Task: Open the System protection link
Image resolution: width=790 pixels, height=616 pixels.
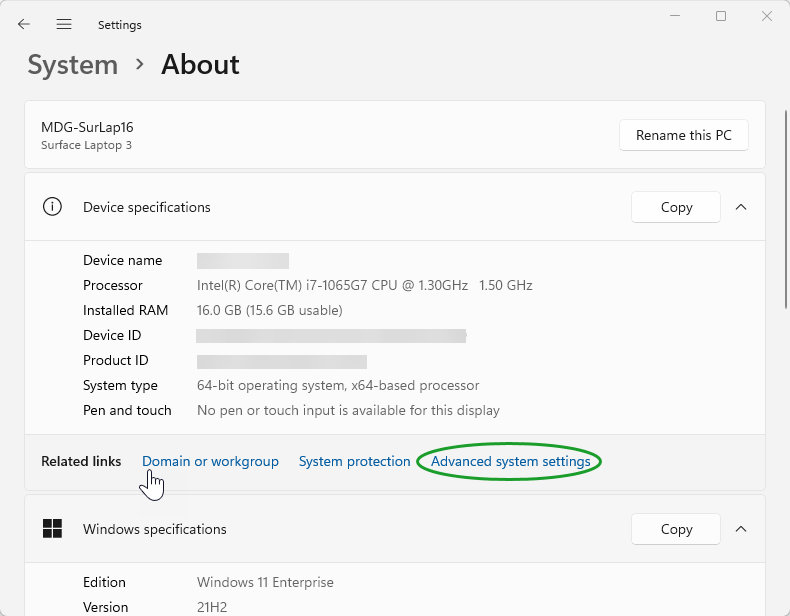Action: coord(354,461)
